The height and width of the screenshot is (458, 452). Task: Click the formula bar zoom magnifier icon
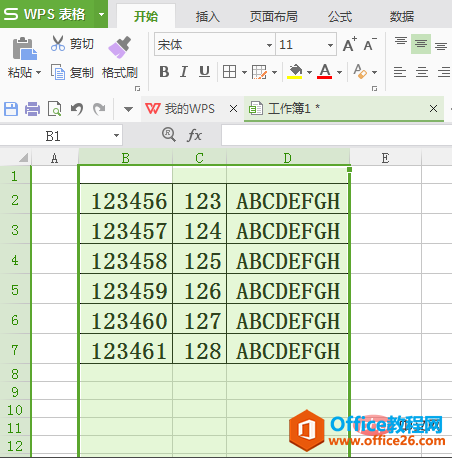point(169,135)
